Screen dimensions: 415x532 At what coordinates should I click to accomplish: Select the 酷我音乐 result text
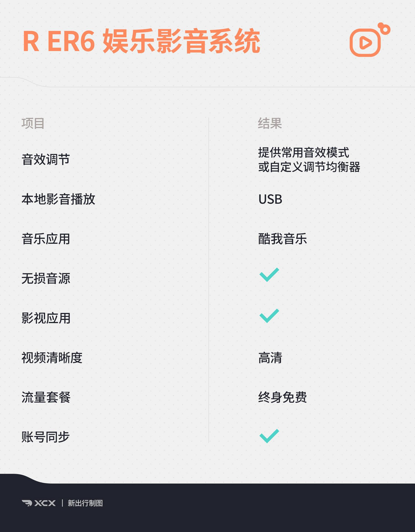pyautogui.click(x=282, y=239)
